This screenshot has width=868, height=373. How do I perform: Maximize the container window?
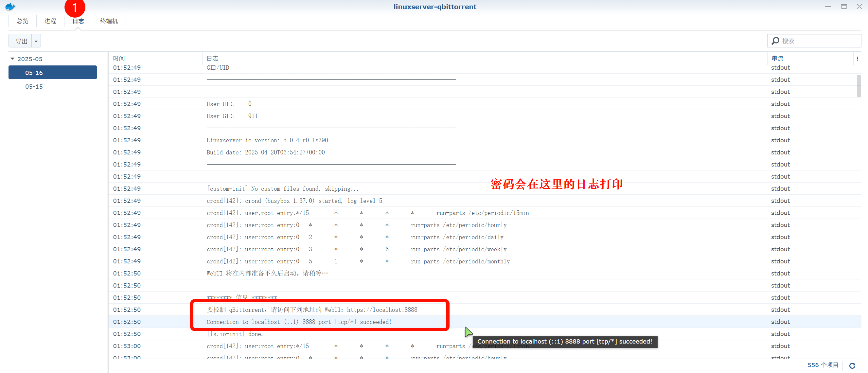844,7
